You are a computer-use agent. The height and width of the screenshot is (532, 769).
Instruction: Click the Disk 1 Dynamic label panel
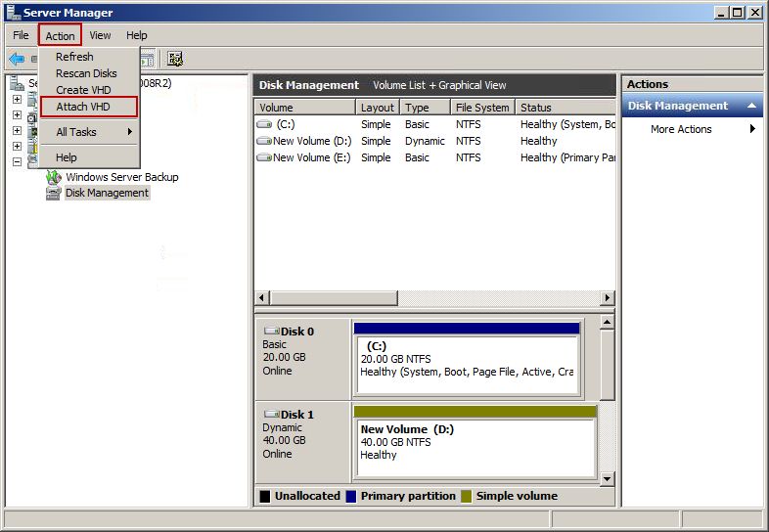tap(302, 442)
